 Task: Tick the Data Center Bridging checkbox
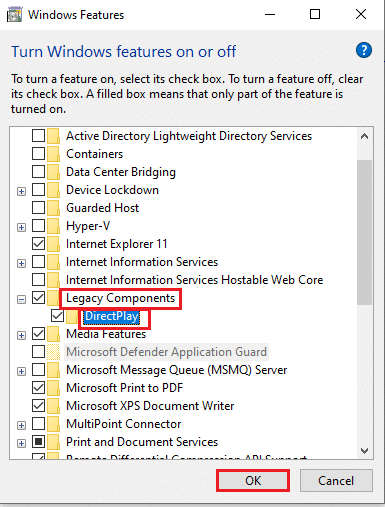[38, 172]
